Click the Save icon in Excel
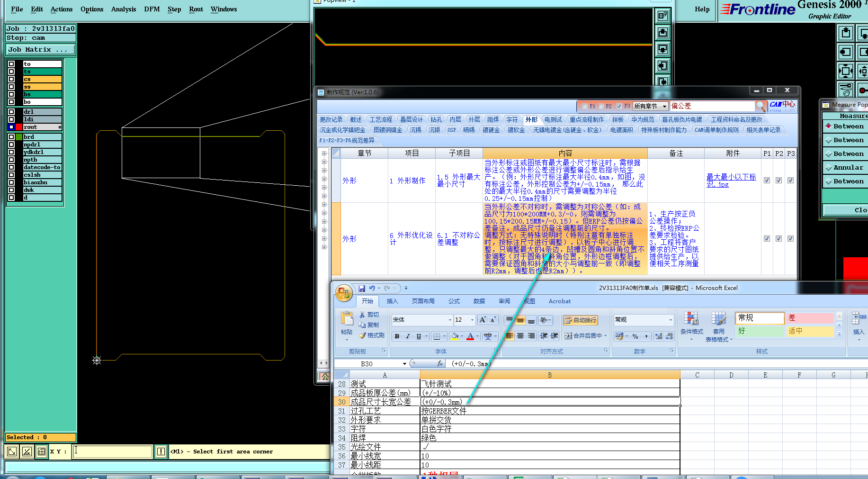868x479 pixels. [362, 288]
